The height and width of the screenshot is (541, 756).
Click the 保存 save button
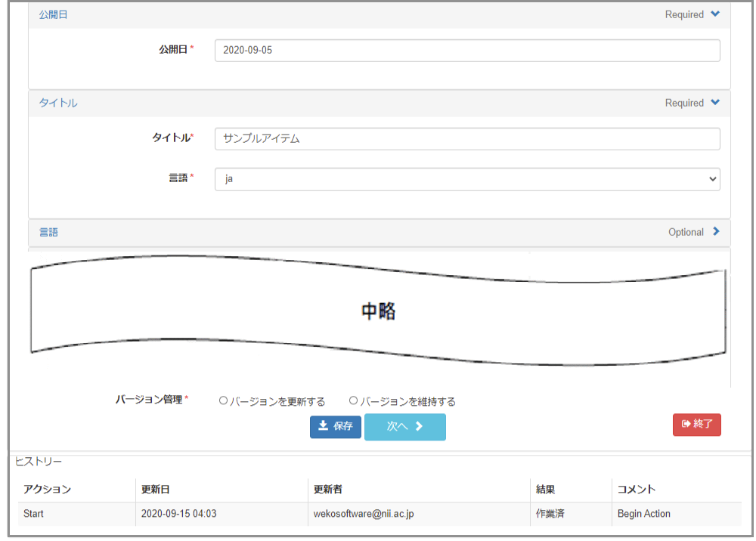[335, 426]
